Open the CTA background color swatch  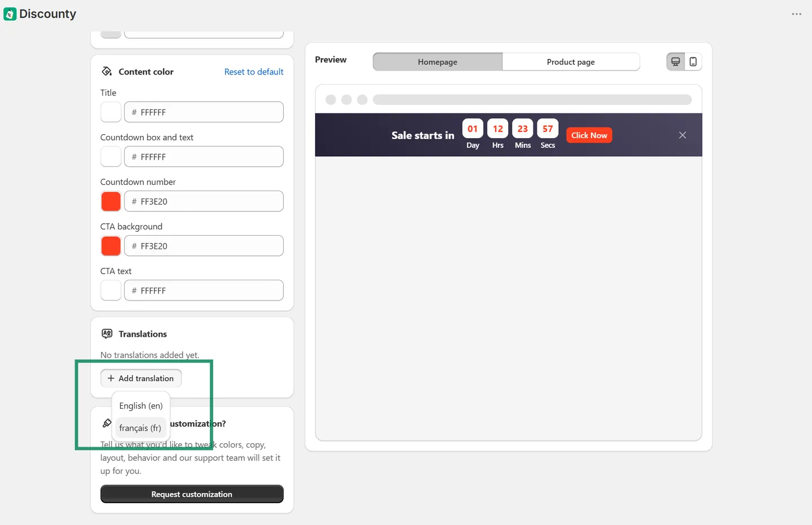coord(111,246)
